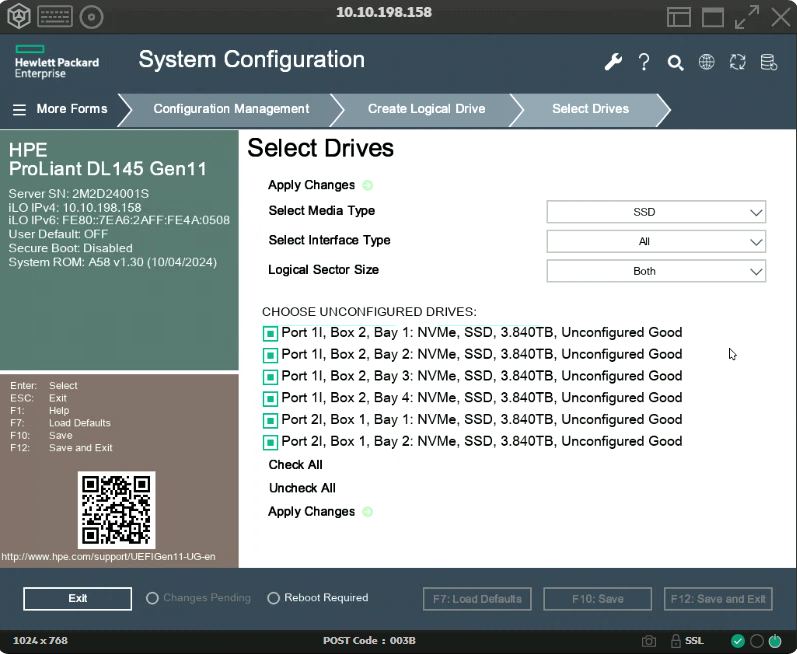
Task: Open the Select Interface Type dropdown
Action: 656,241
